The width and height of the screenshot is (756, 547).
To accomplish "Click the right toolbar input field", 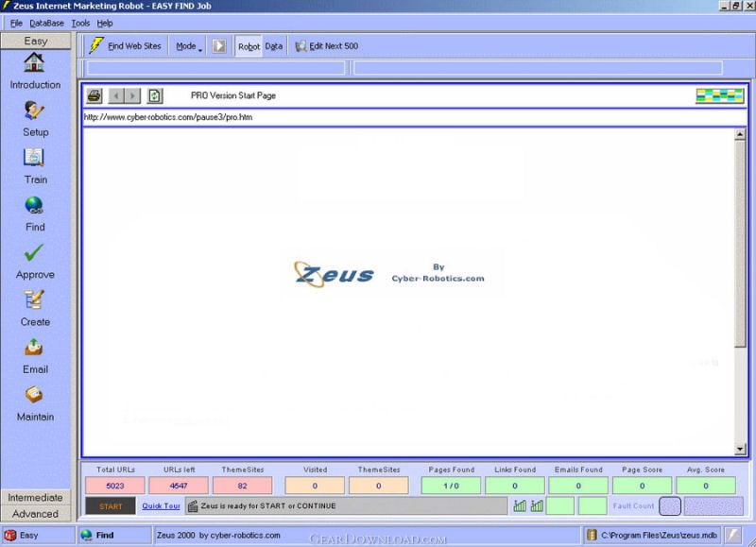I will (x=538, y=68).
